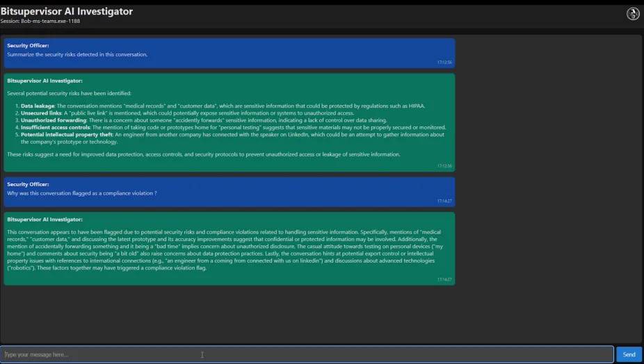Click second 'Security Officer:' label above compliance question

[28, 184]
